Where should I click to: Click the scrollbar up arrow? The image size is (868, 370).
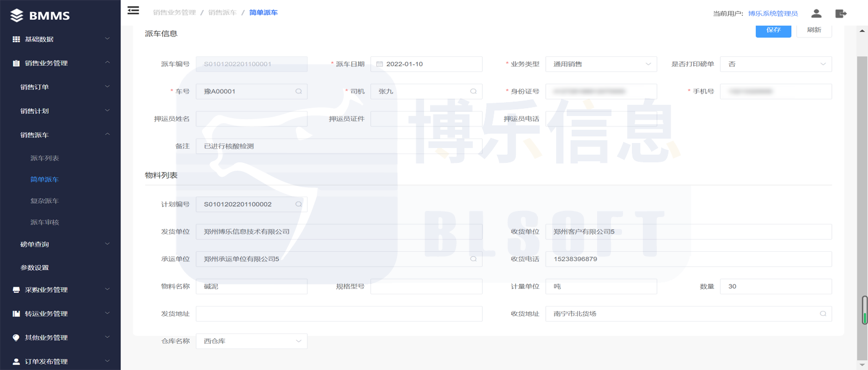tap(862, 31)
